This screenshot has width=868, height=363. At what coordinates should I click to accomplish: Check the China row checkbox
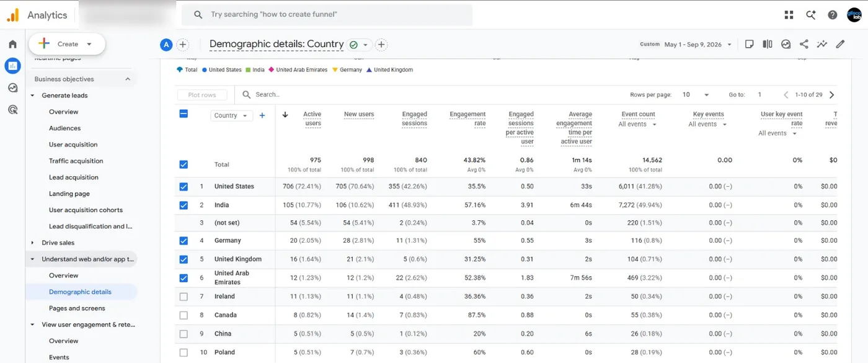pyautogui.click(x=184, y=334)
